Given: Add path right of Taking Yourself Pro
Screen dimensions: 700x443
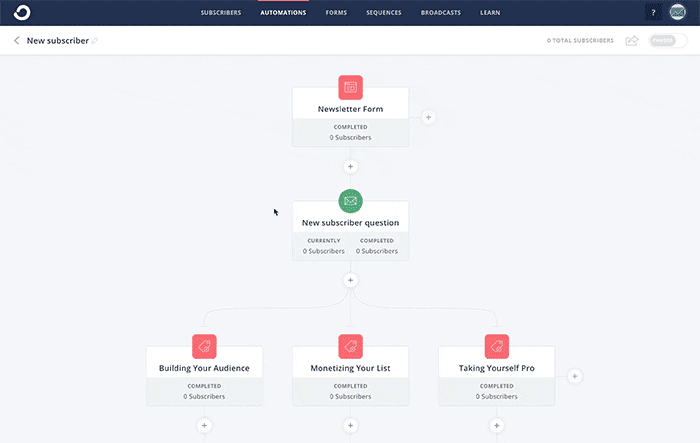Looking at the screenshot, I should [x=574, y=377].
